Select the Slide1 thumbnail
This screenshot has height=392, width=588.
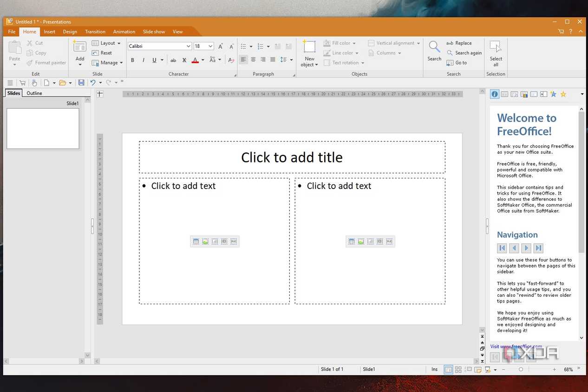(x=43, y=129)
